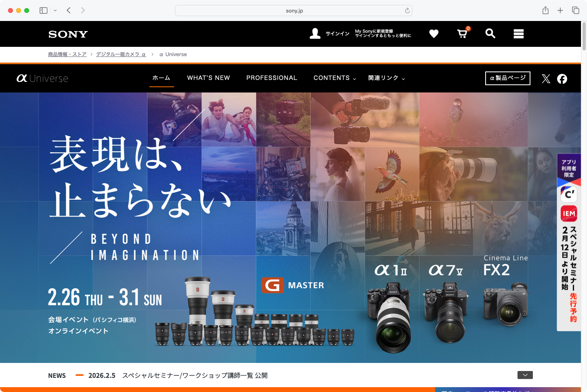The width and height of the screenshot is (587, 392).
Task: Share the page via the Facebook icon
Action: pyautogui.click(x=562, y=79)
